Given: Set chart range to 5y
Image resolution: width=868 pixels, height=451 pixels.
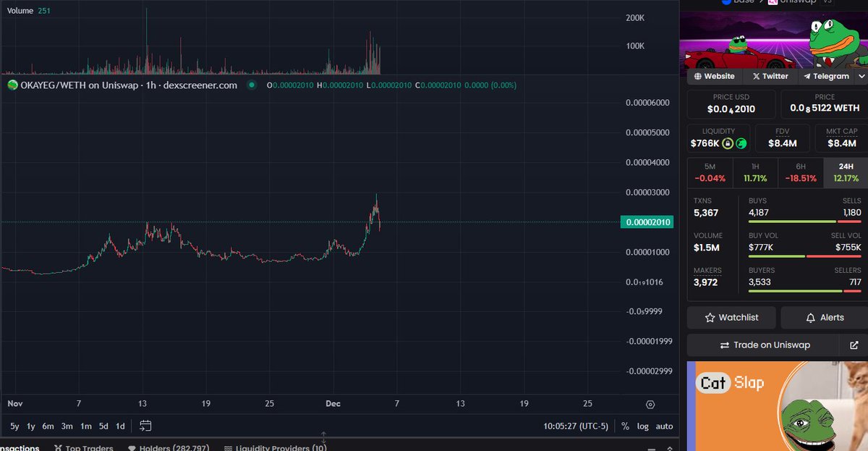Looking at the screenshot, I should pos(14,426).
